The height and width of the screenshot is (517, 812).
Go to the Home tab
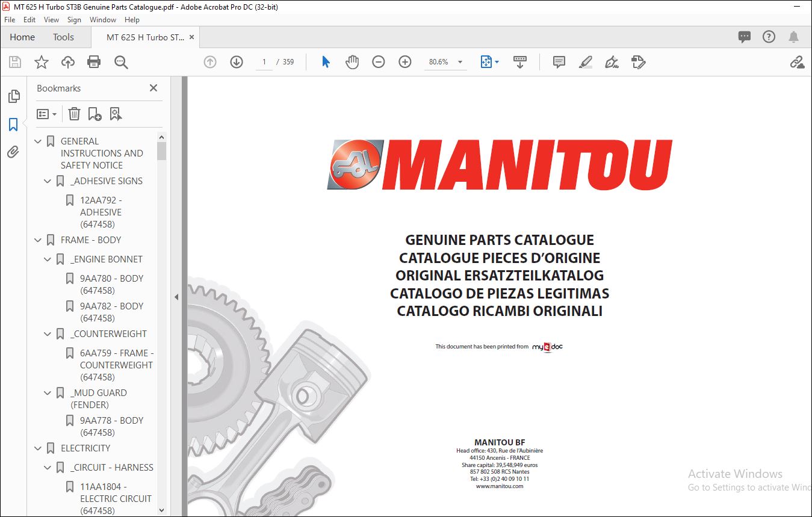(22, 37)
